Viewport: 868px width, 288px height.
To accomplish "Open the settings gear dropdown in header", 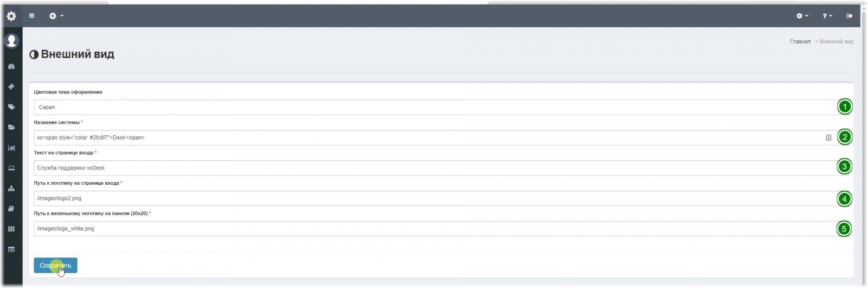I will [802, 16].
